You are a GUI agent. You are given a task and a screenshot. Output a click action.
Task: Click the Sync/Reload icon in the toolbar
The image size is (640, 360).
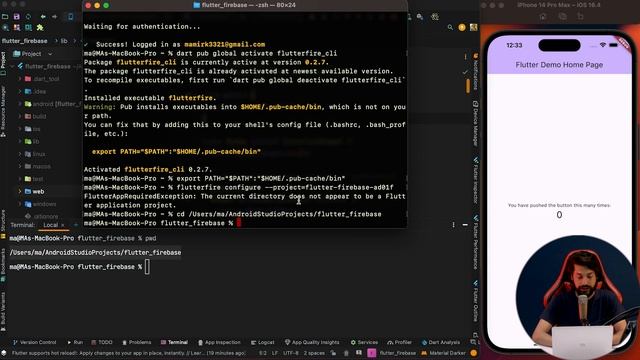coord(28,17)
